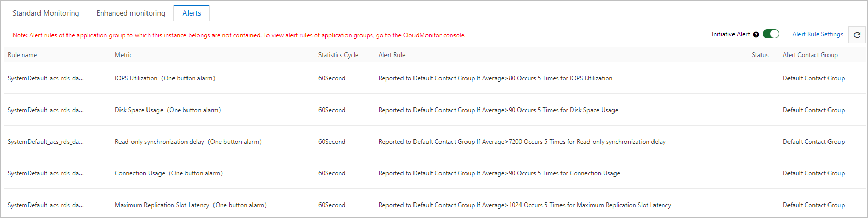Click the refresh icon button
868x218 pixels.
857,35
